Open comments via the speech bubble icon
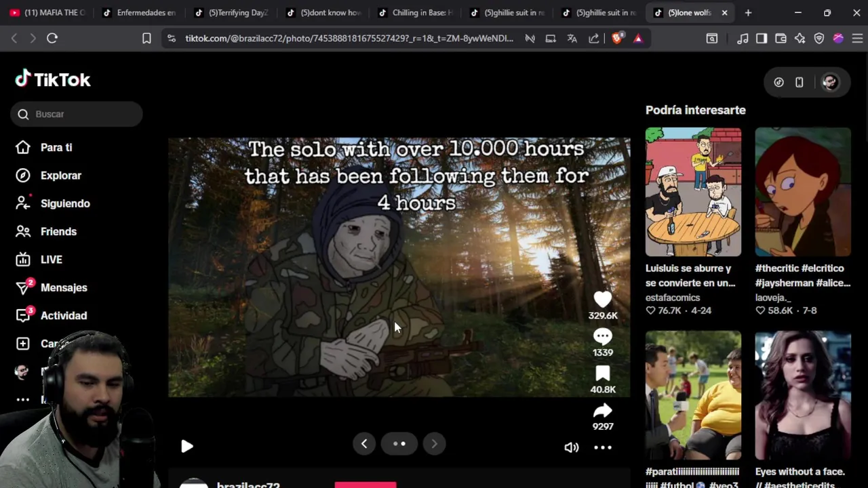This screenshot has width=868, height=488. click(x=602, y=336)
